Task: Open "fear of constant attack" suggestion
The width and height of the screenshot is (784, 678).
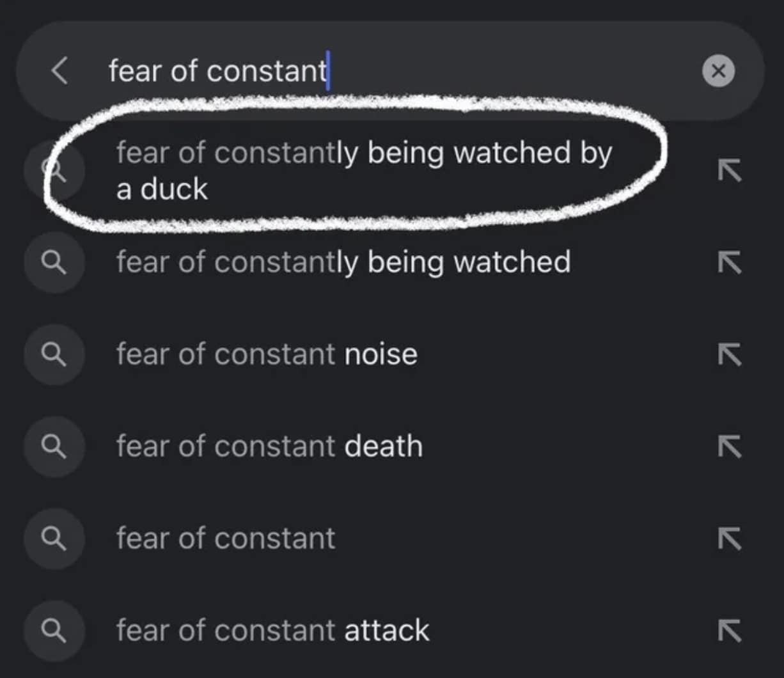Action: 272,631
